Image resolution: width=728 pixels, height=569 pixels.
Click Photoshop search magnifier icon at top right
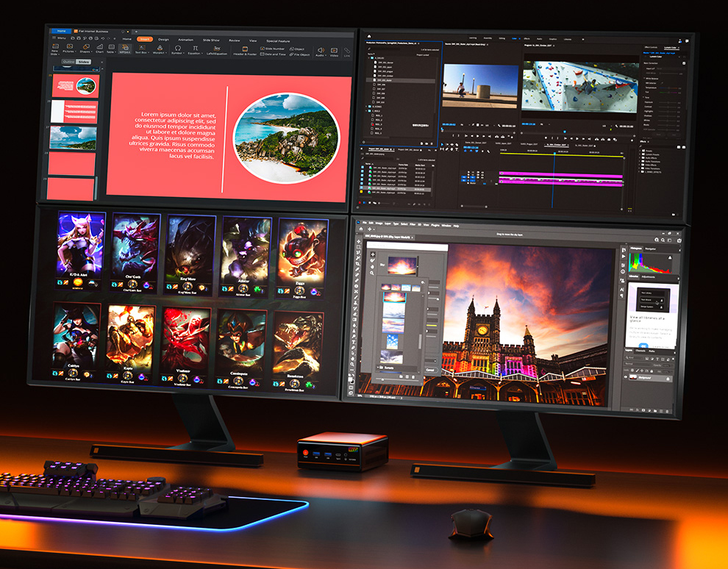(x=663, y=240)
